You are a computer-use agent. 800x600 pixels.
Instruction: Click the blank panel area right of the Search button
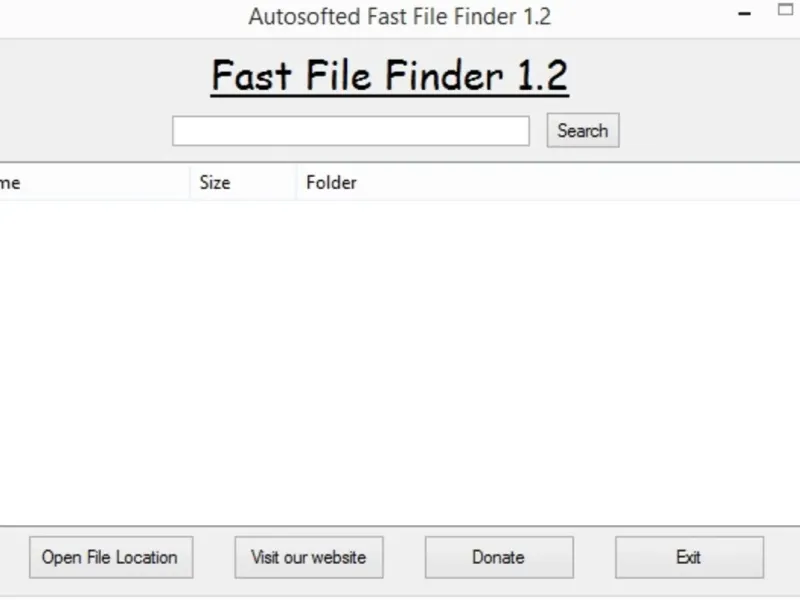coord(710,131)
